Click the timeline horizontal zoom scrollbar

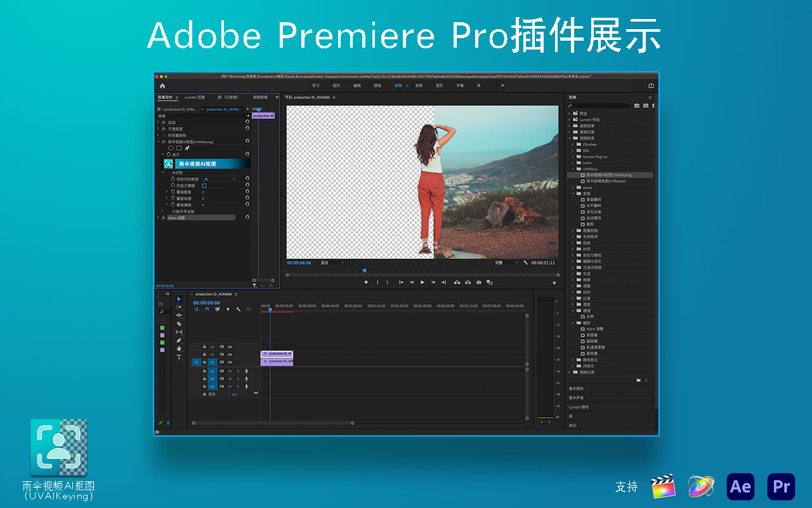[x=272, y=423]
